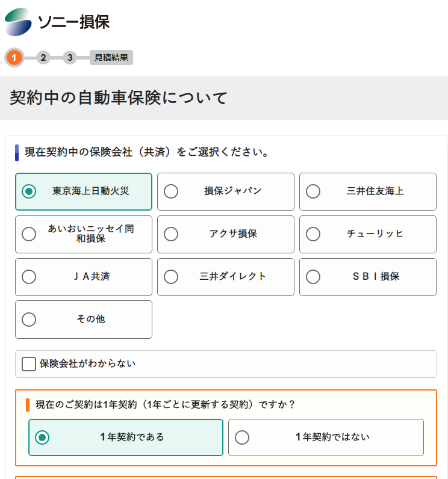Choose 損保ジャパン as current insurer
The image size is (448, 479).
click(x=226, y=191)
